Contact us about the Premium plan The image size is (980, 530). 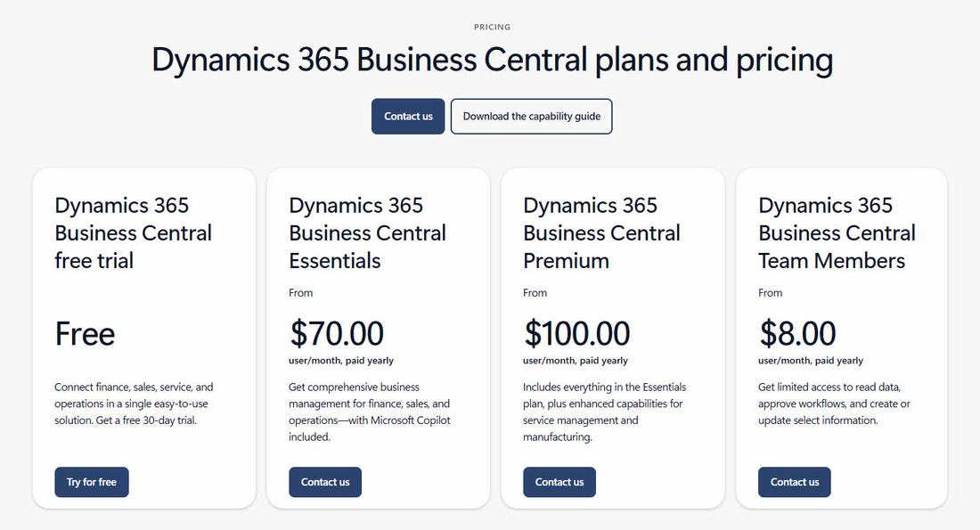coord(559,482)
